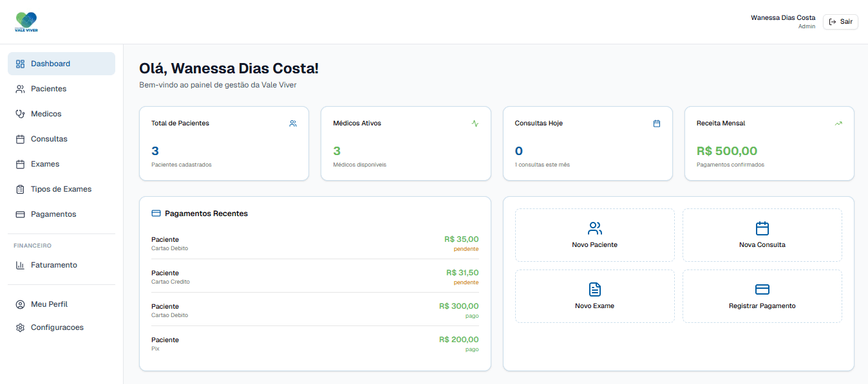
Task: Click the Registrar Pagamento tile
Action: tap(762, 297)
